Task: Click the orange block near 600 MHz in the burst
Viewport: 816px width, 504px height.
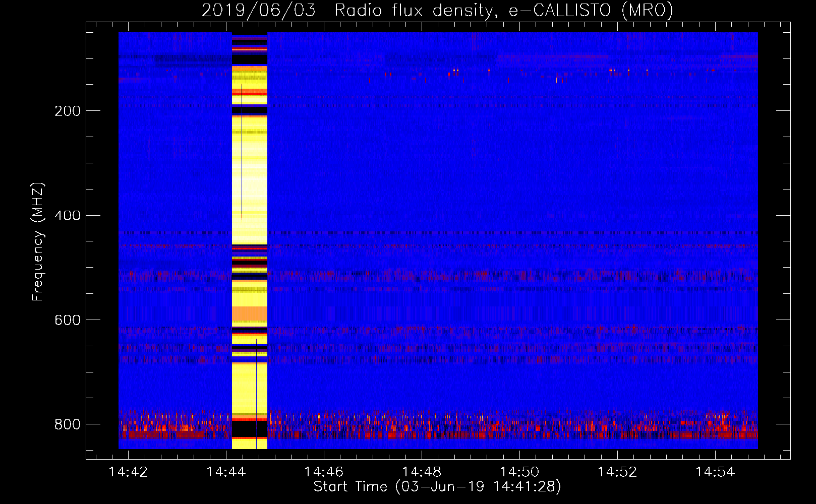Action: tap(249, 314)
